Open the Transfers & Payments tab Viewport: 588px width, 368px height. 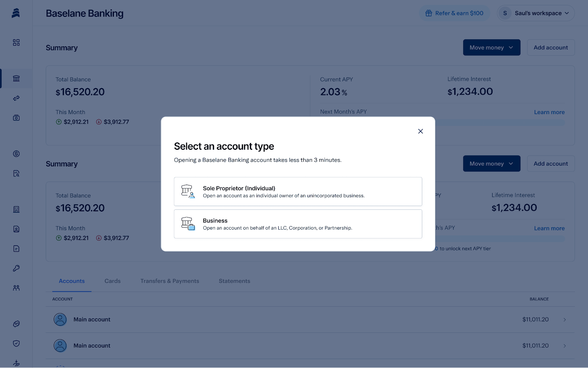click(170, 281)
